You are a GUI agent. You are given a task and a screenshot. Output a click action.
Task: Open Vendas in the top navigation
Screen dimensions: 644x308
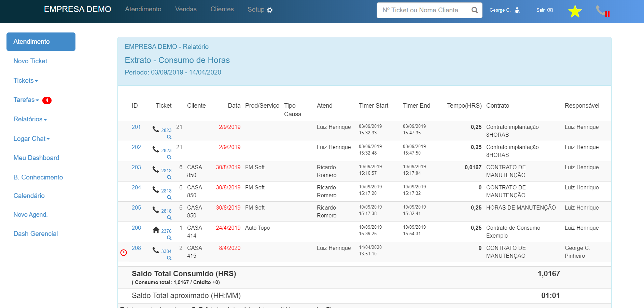(x=186, y=9)
